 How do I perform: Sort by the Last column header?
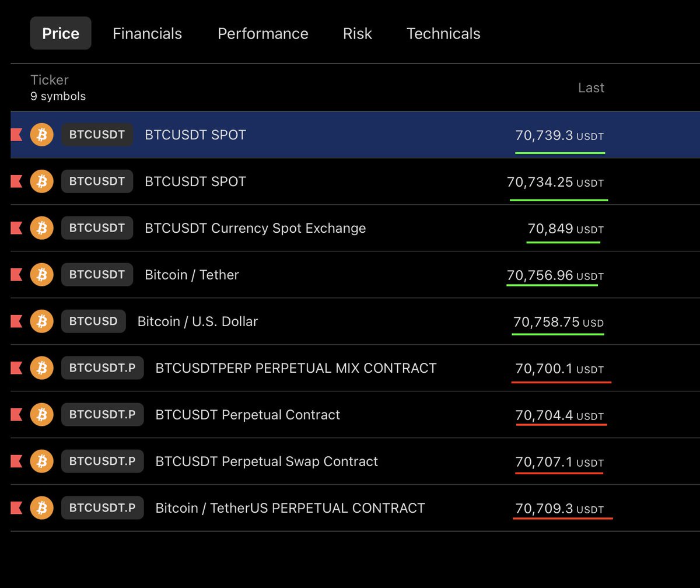(x=591, y=87)
